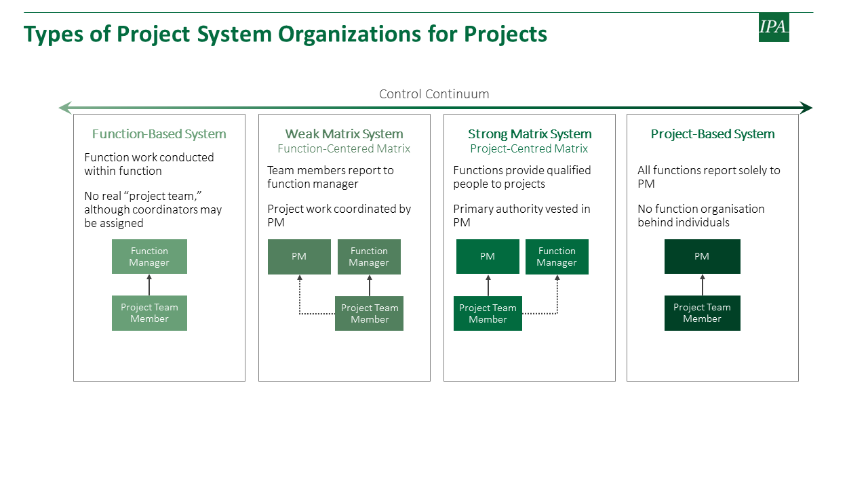
Task: Click text 'Project work coordinated by PM'
Action: 339,216
